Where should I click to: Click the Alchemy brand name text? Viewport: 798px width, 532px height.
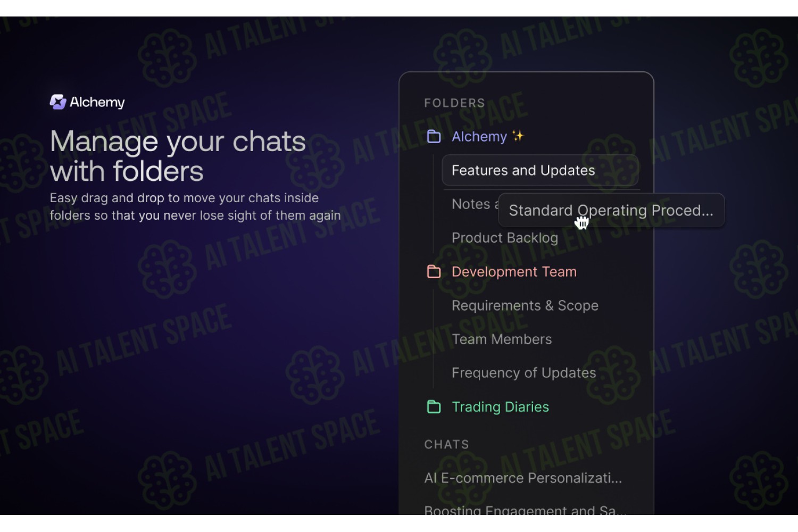tap(97, 102)
